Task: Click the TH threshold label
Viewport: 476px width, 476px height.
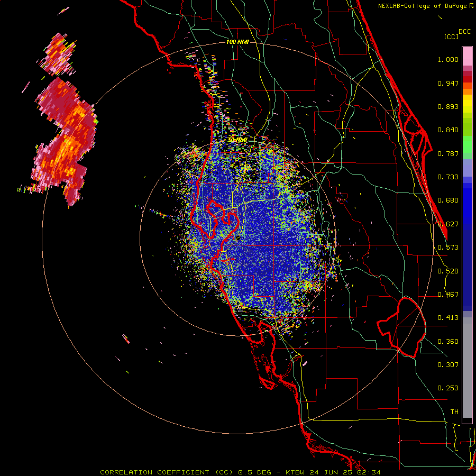Action: [x=454, y=412]
